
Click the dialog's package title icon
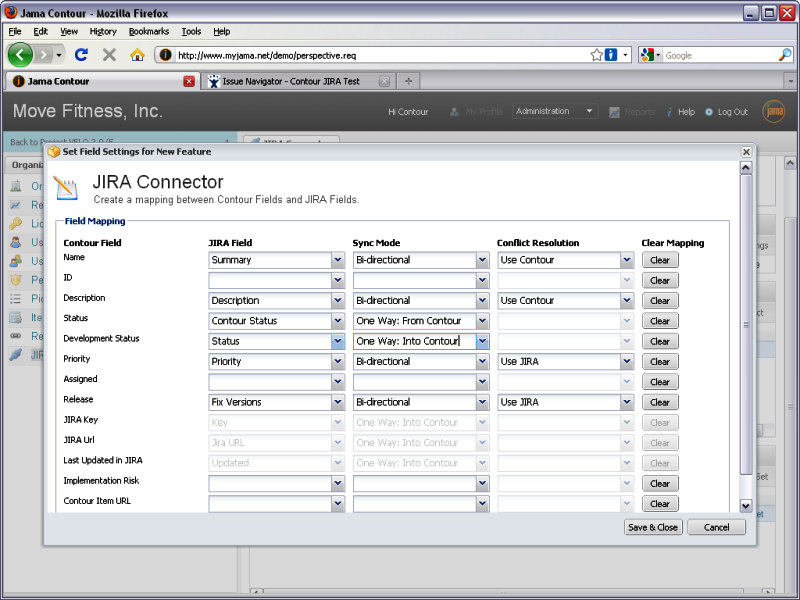(54, 152)
